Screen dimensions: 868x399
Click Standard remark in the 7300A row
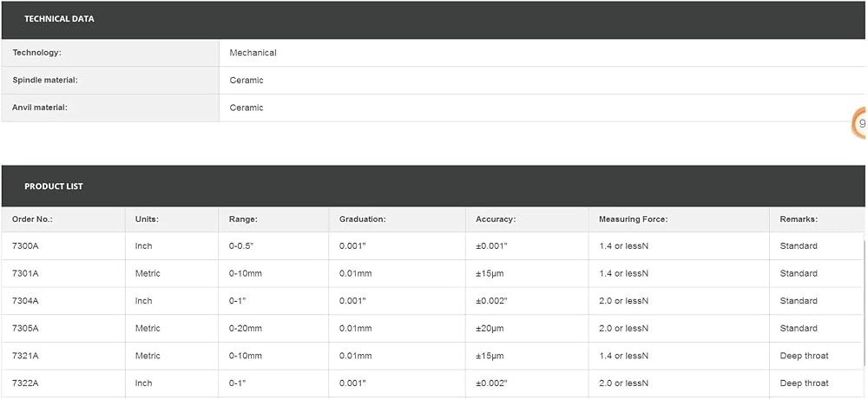coord(799,245)
